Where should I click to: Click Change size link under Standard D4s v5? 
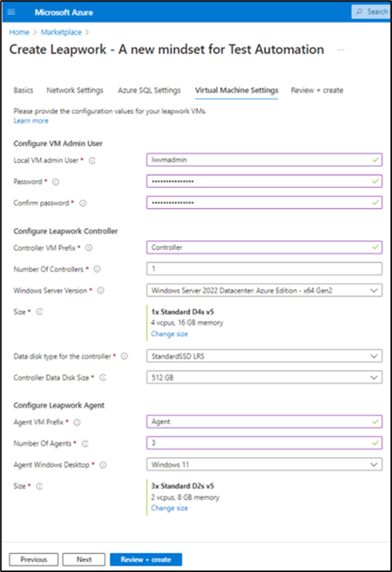pyautogui.click(x=170, y=333)
